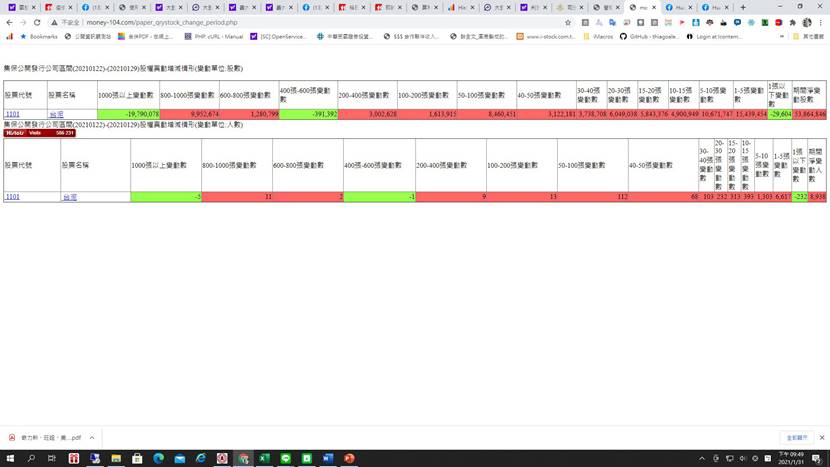The height and width of the screenshot is (467, 830).
Task: Reload the page with the refresh icon
Action: coord(37,21)
